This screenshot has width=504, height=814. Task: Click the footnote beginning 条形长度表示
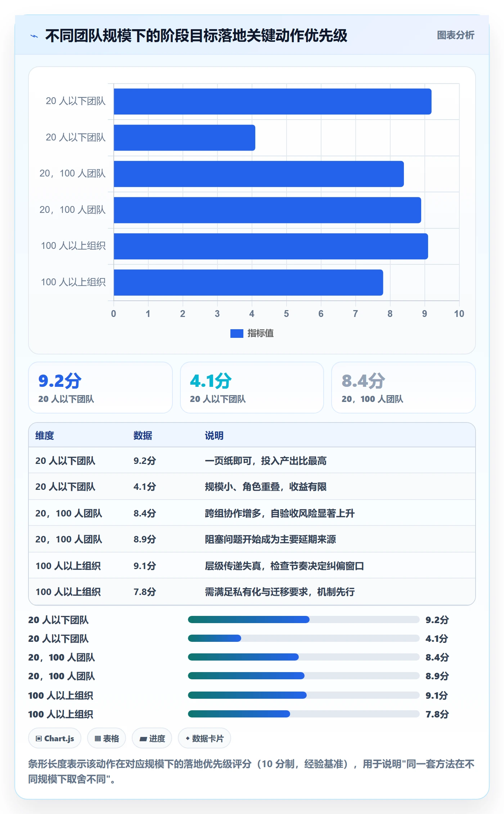tap(251, 771)
